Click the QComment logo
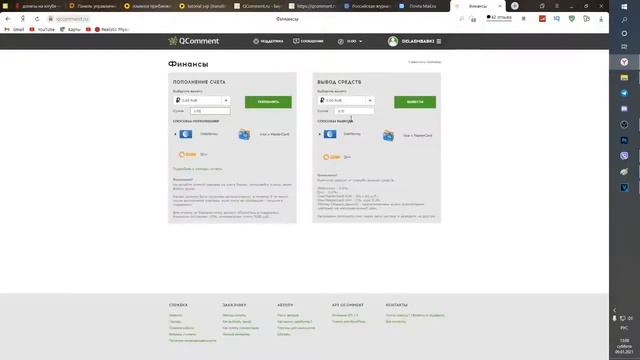Image resolution: width=640 pixels, height=360 pixels. (x=194, y=41)
